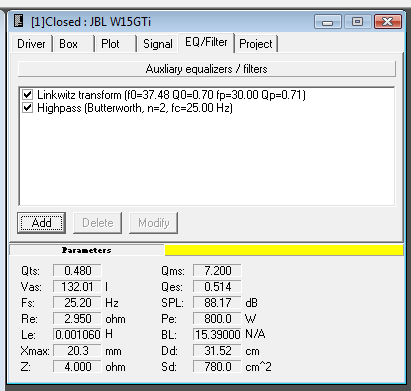Switch to the Box tab
Image resolution: width=411 pixels, height=391 pixels.
tap(73, 44)
